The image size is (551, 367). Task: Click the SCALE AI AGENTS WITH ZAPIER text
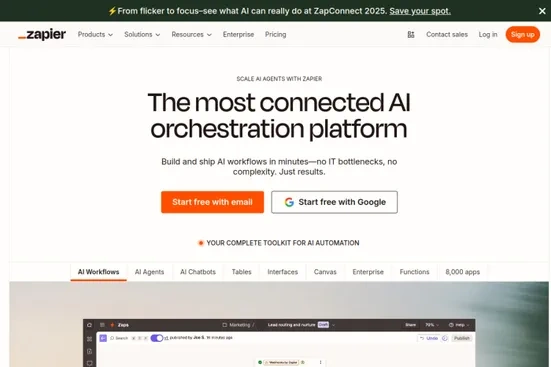point(279,79)
